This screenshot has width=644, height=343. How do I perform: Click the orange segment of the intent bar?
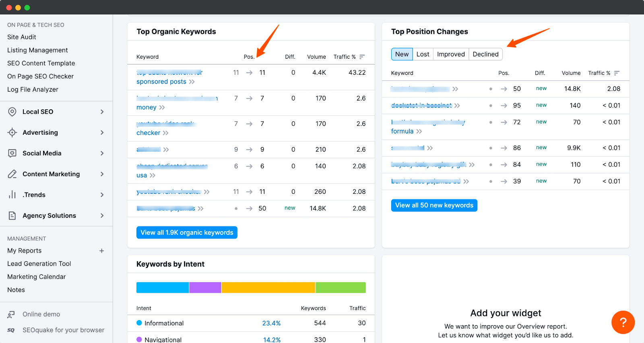(268, 288)
